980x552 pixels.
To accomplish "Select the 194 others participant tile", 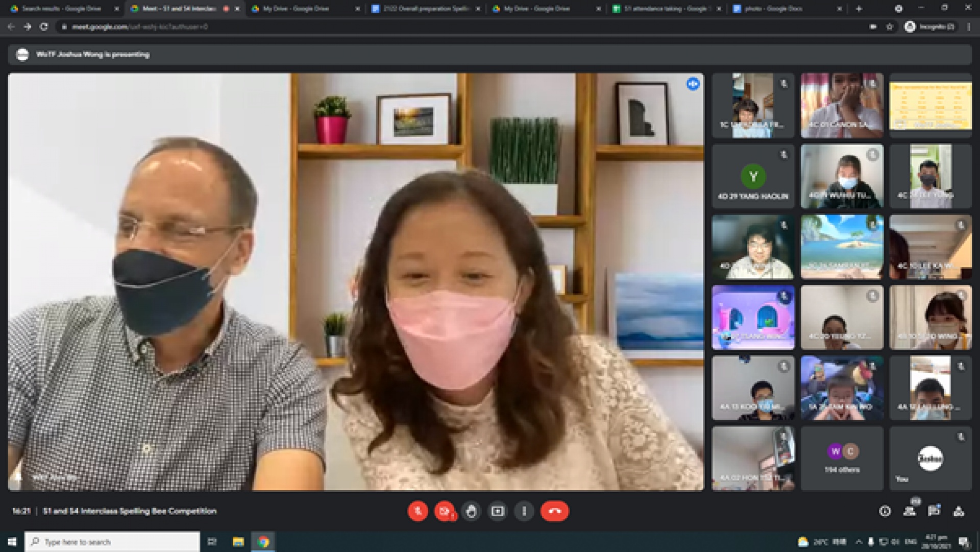I will [842, 459].
